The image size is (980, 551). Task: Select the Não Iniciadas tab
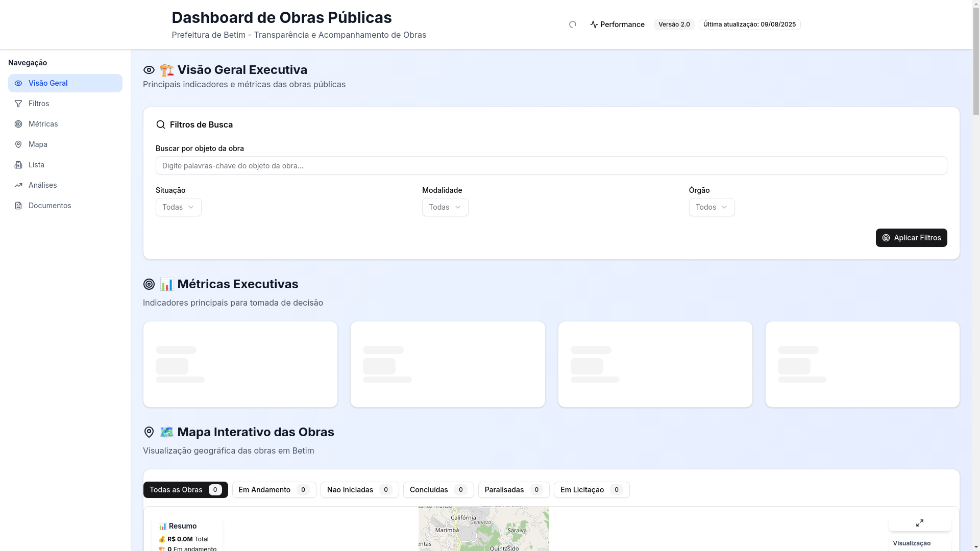360,490
